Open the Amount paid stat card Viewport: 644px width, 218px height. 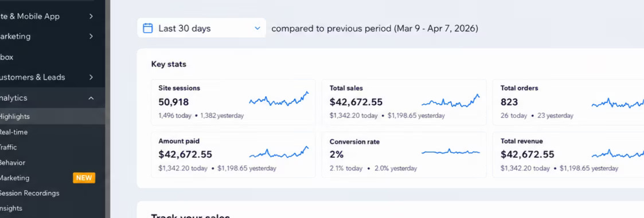pos(233,154)
